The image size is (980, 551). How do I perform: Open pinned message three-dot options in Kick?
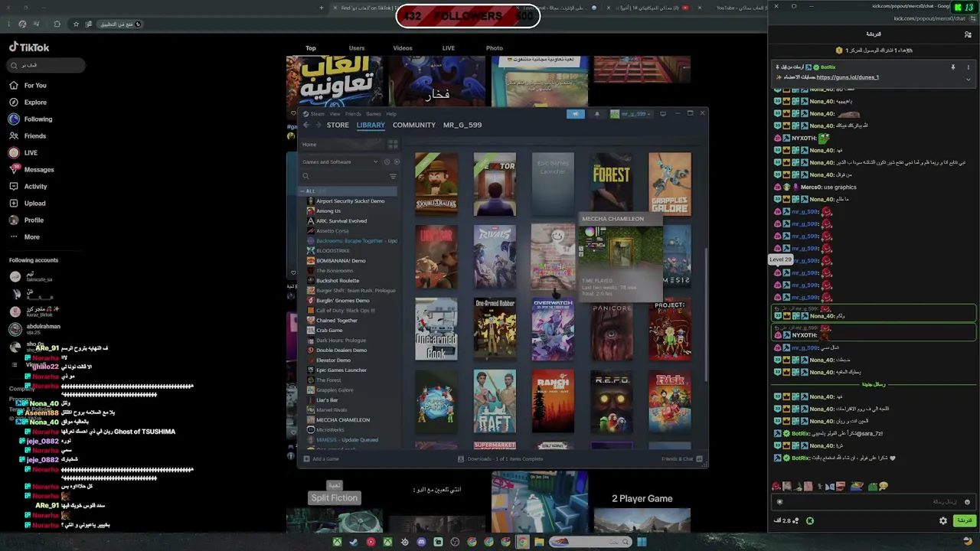click(x=968, y=67)
